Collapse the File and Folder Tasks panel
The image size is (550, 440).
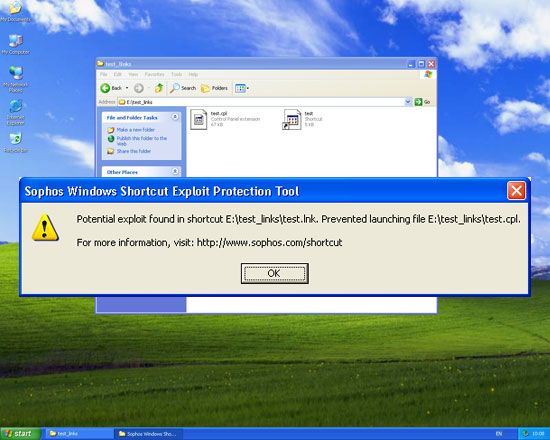(x=175, y=117)
